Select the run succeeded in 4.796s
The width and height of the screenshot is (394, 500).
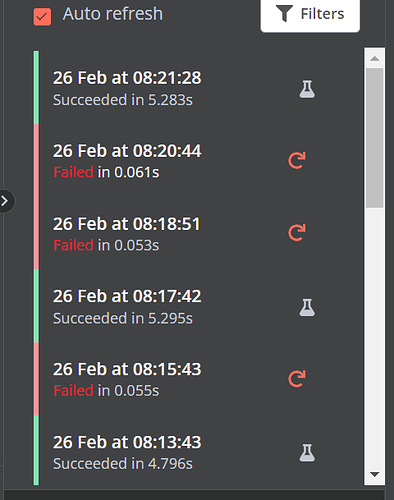[198, 450]
